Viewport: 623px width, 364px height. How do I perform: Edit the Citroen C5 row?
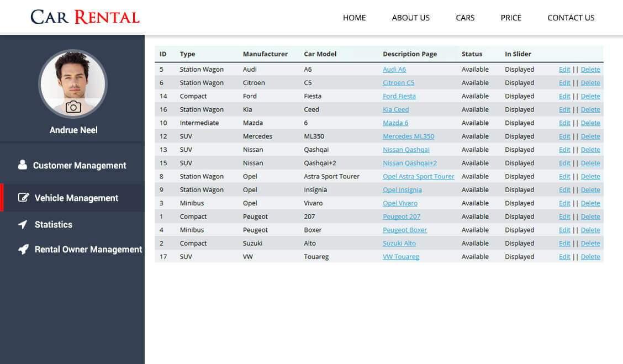click(564, 83)
